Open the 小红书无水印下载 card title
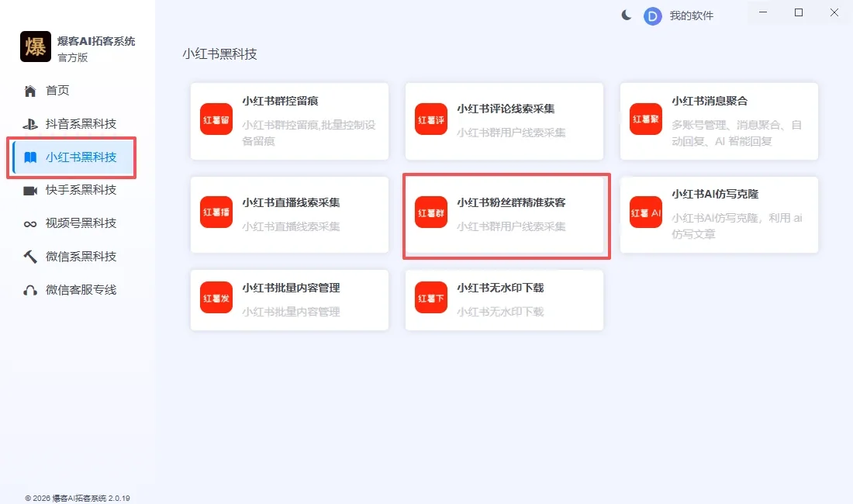 pos(500,288)
